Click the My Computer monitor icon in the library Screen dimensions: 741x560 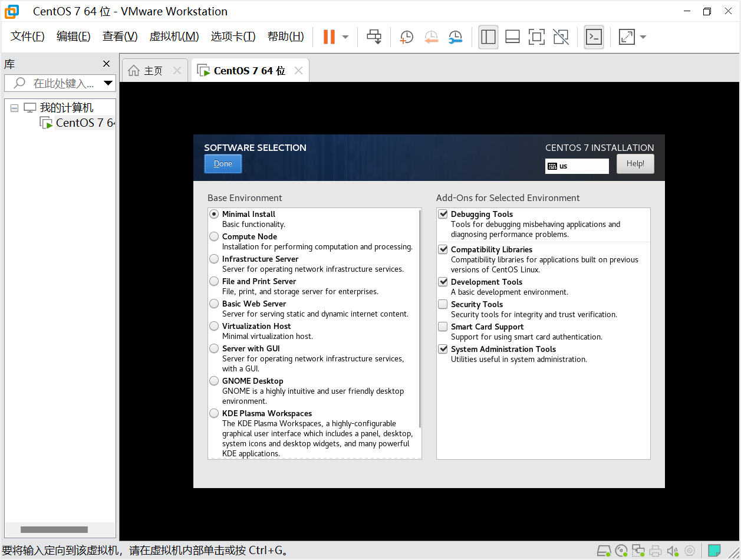point(29,108)
